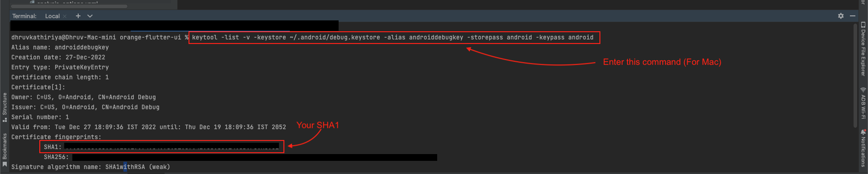Click the SHA256 fingerprint line

[240, 157]
